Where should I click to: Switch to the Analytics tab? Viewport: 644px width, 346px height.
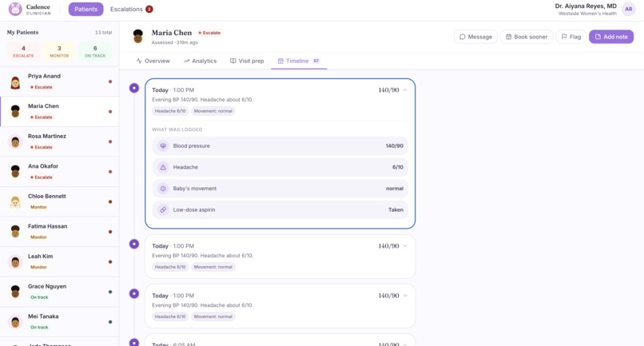pos(200,61)
